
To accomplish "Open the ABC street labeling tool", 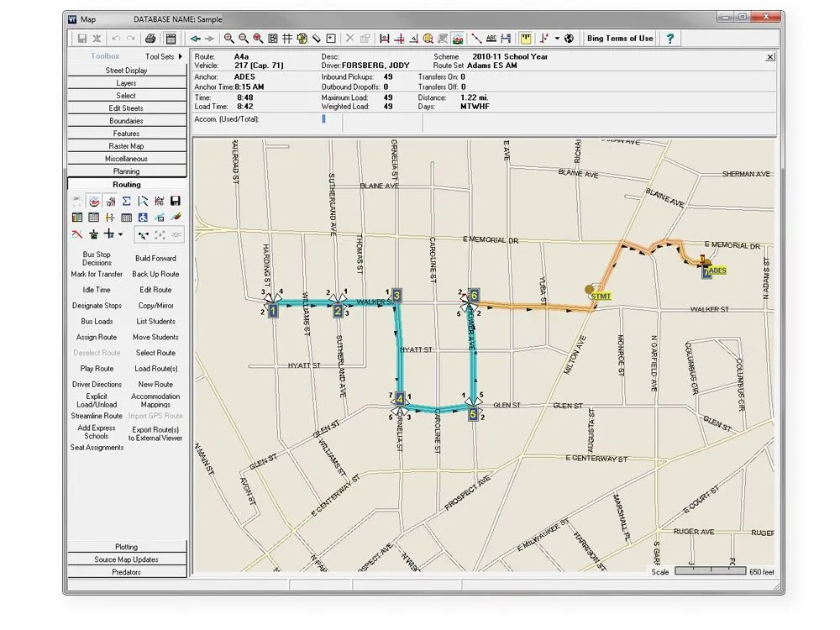I will pos(491,39).
